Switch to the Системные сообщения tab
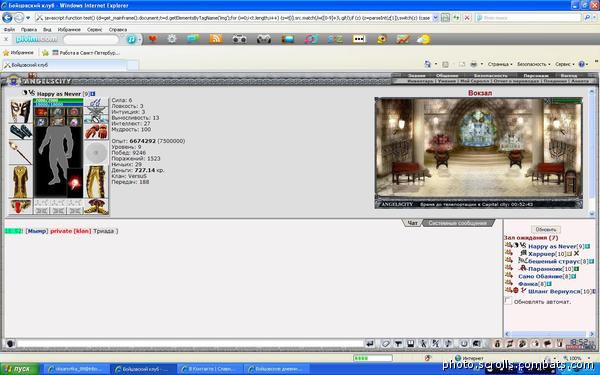600x375 pixels. point(457,223)
